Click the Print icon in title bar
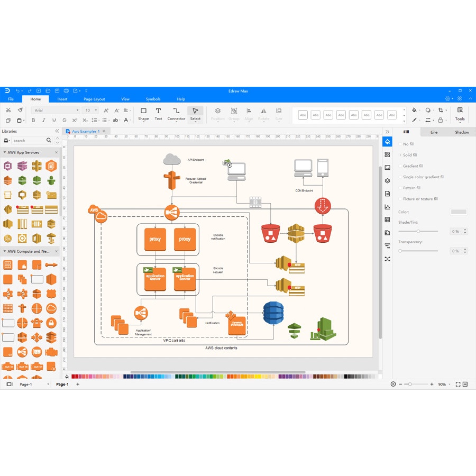This screenshot has height=476, width=476. (x=66, y=91)
